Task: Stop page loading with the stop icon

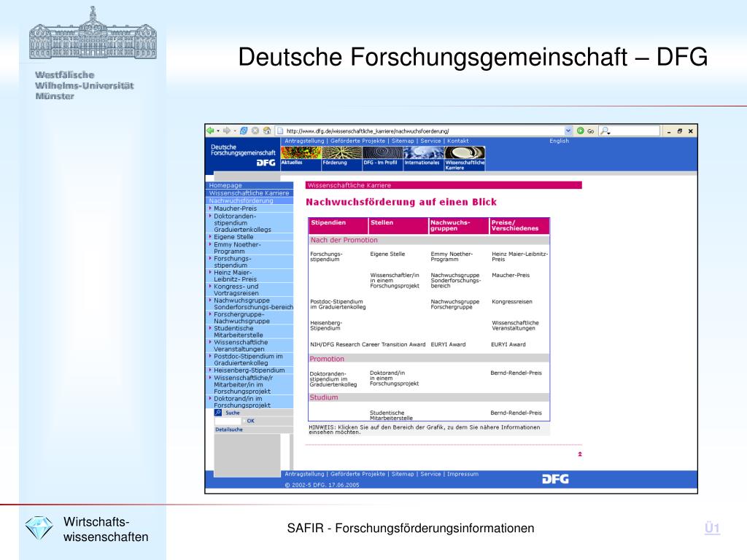Action: pos(255,131)
